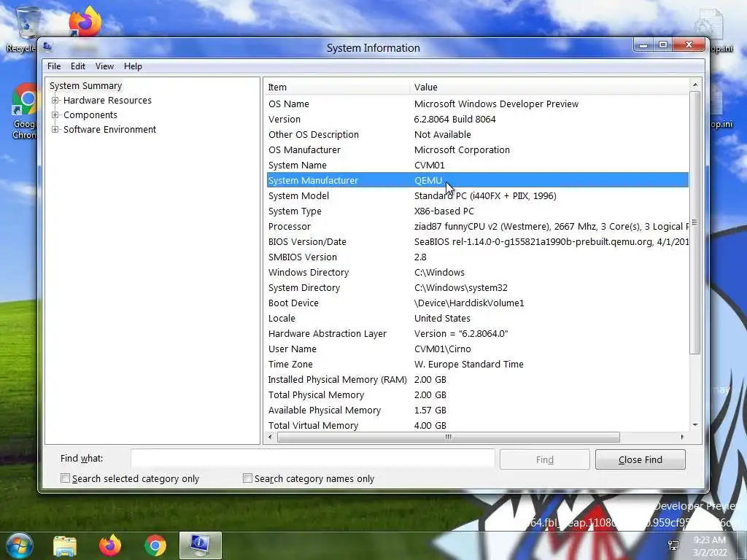747x560 pixels.
Task: Select the highlighted System Manufacturer row
Action: point(477,180)
